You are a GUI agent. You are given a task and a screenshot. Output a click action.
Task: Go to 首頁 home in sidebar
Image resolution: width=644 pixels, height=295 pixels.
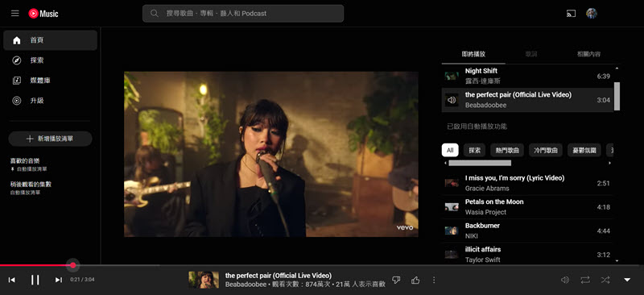pos(50,40)
